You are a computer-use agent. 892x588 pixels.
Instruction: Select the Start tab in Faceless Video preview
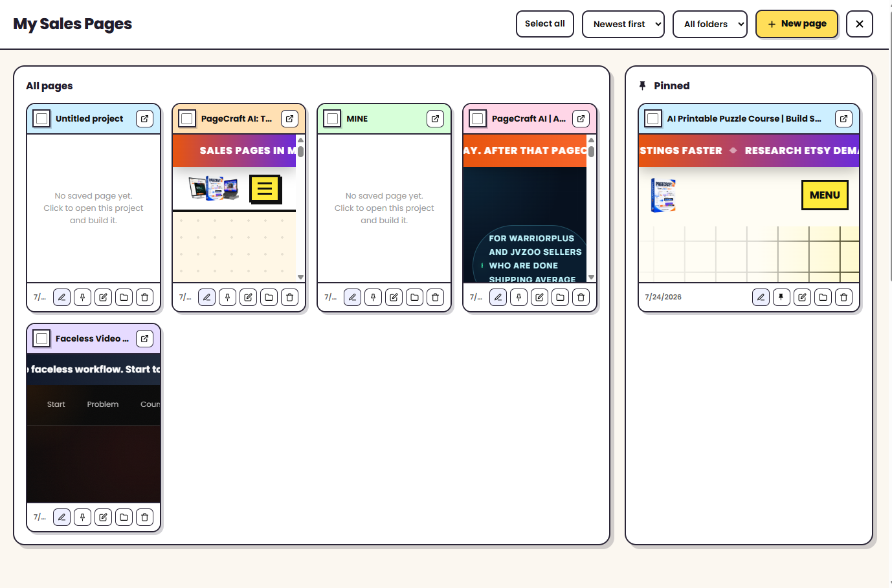tap(56, 404)
